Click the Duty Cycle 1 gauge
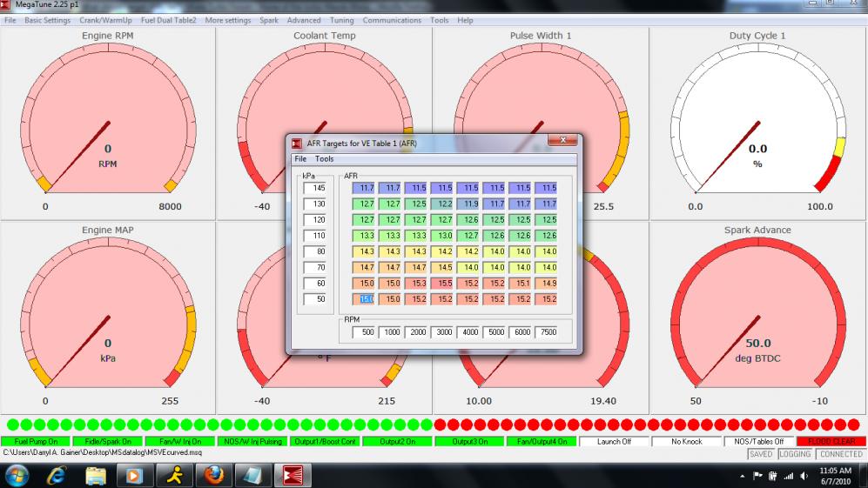 (757, 124)
